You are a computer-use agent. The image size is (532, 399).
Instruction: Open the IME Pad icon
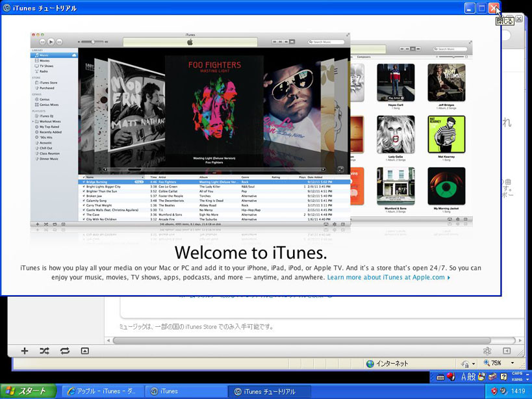pyautogui.click(x=482, y=376)
